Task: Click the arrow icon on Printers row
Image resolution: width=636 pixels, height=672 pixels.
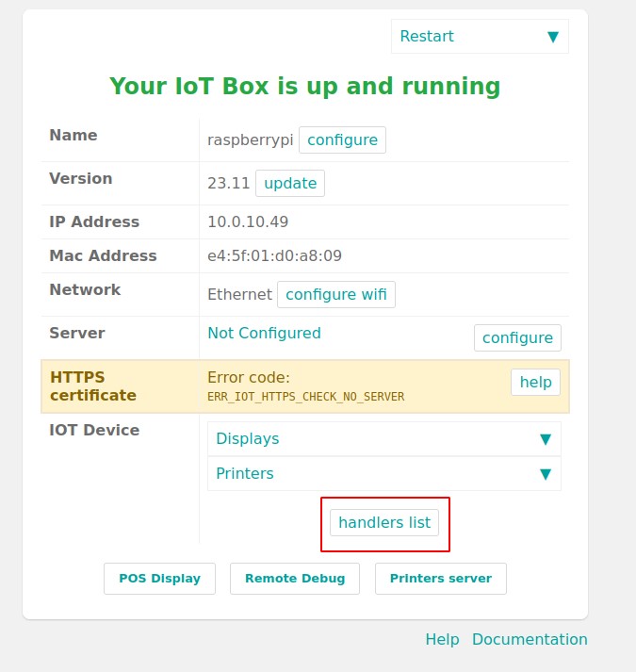Action: coord(546,474)
